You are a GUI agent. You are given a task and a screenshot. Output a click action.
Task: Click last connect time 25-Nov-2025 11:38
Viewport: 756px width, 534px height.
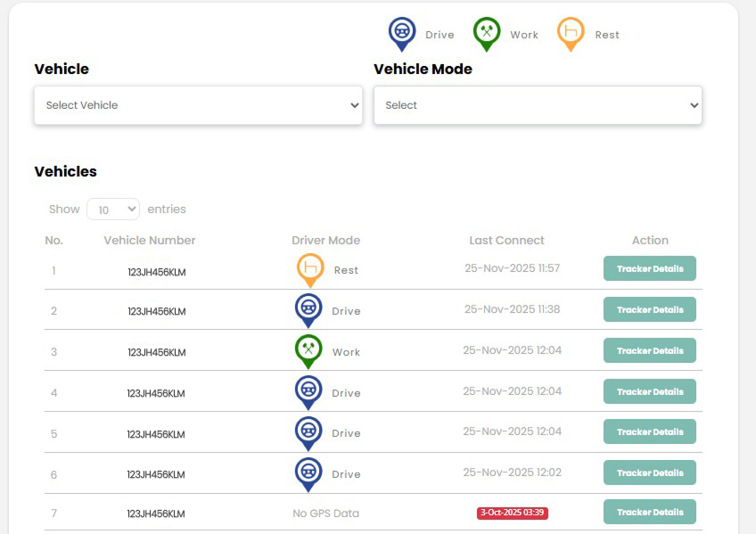point(512,309)
